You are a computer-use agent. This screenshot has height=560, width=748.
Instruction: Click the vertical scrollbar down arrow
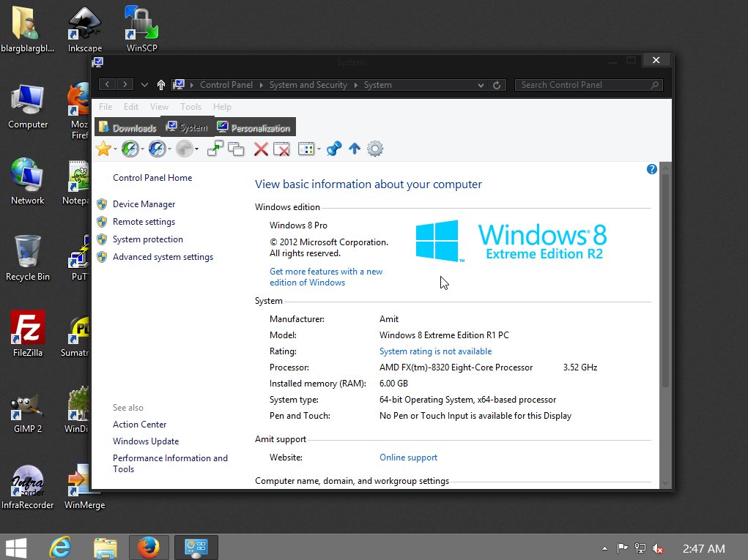point(665,483)
